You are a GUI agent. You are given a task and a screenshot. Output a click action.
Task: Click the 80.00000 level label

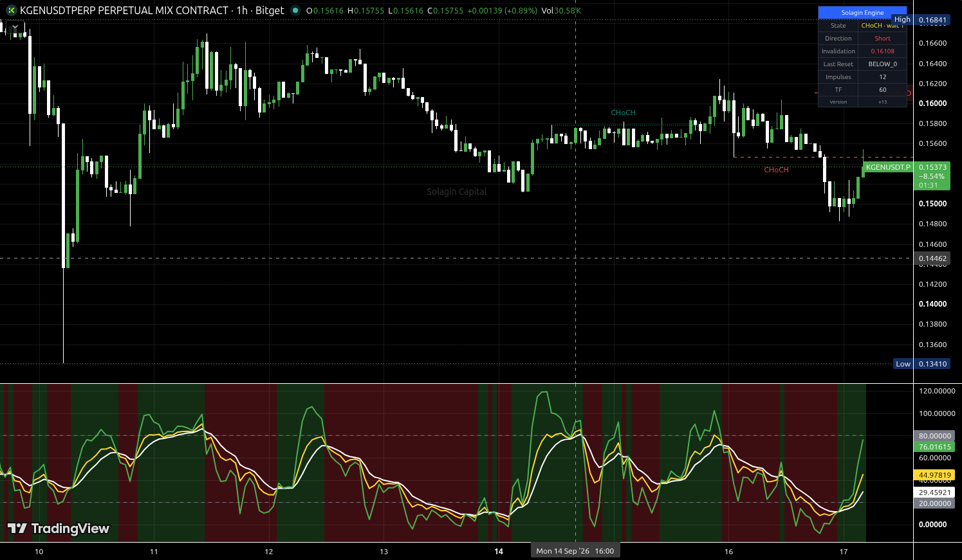(934, 436)
